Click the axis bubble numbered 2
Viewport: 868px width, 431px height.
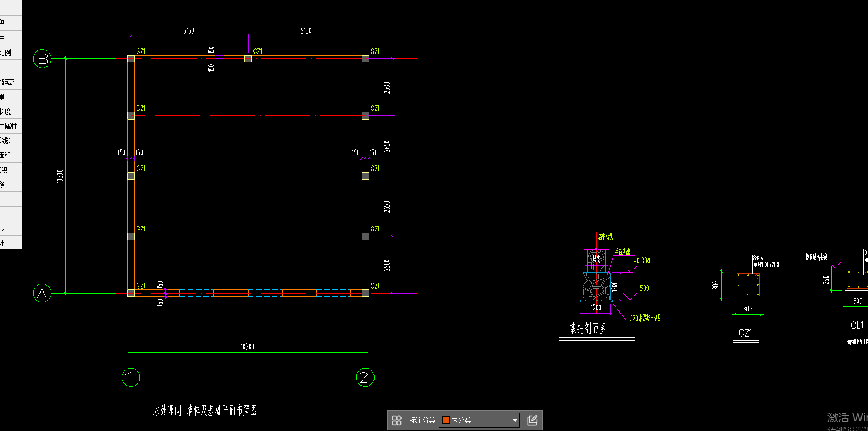pos(365,377)
